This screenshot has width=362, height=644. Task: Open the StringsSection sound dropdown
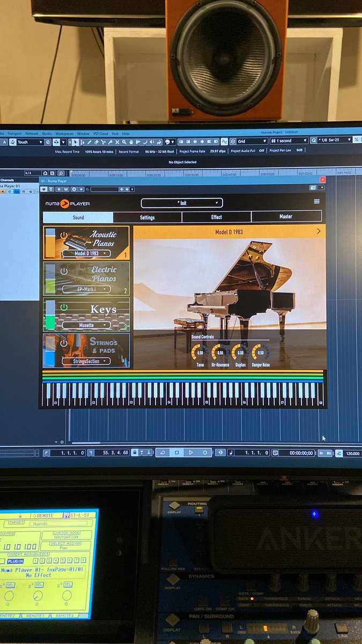tap(86, 361)
